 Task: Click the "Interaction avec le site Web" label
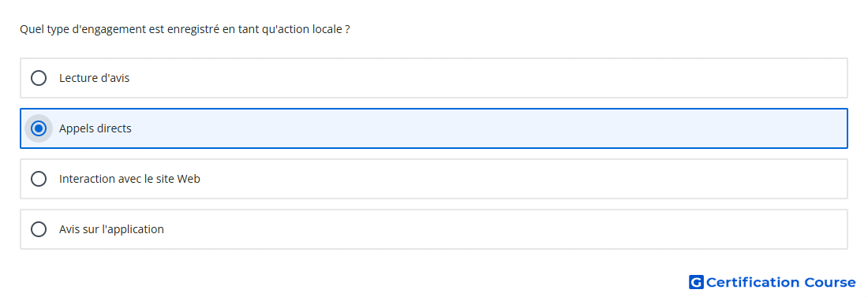pyautogui.click(x=129, y=179)
